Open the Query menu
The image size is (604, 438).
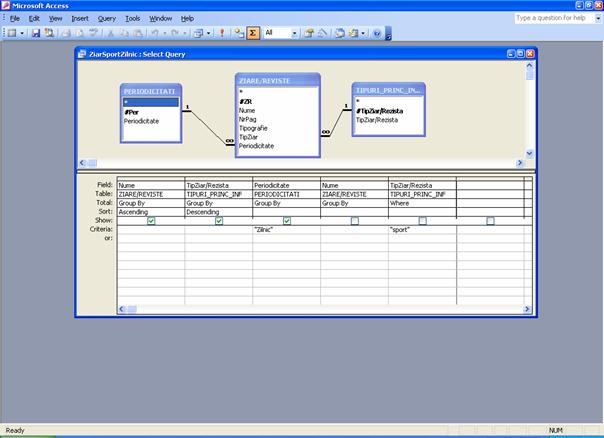(x=106, y=18)
